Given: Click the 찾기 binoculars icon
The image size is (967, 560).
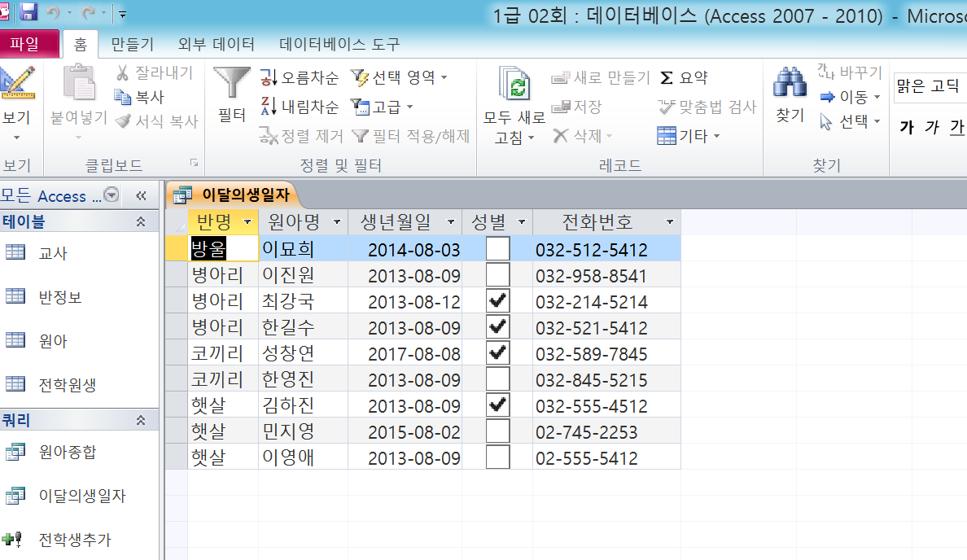Looking at the screenshot, I should coord(789,84).
